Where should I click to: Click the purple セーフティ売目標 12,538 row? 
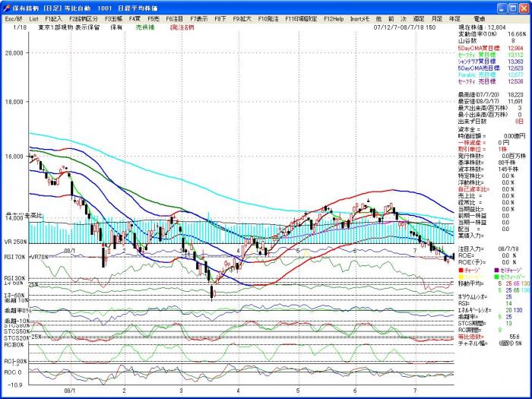click(x=491, y=81)
